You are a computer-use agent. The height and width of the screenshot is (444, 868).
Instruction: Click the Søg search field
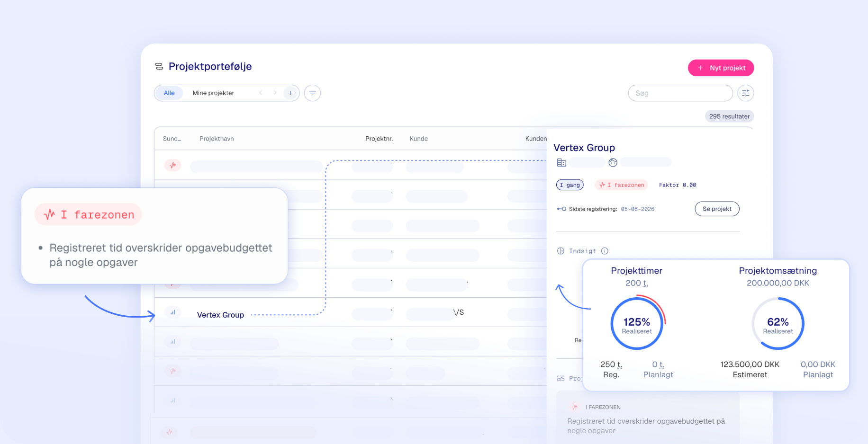(x=680, y=93)
